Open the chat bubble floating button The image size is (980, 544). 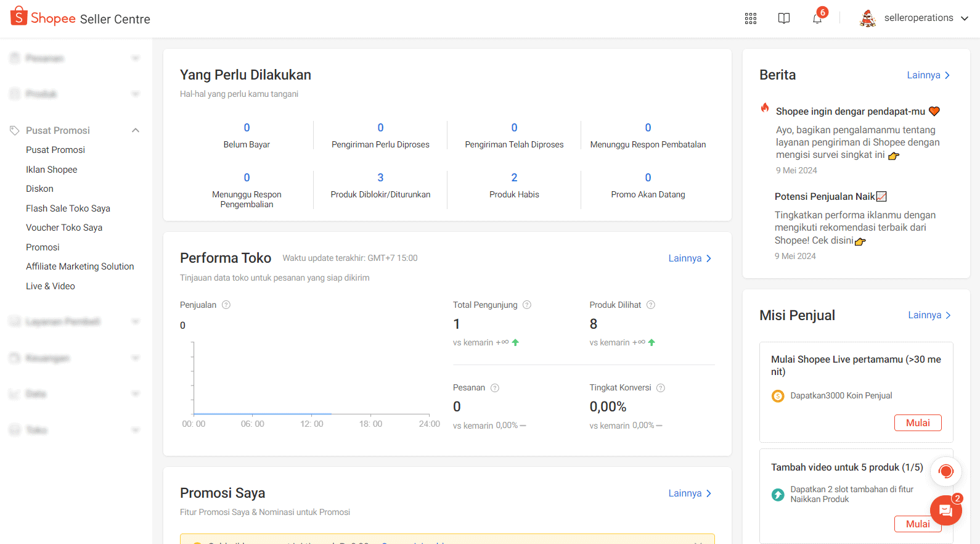(945, 511)
